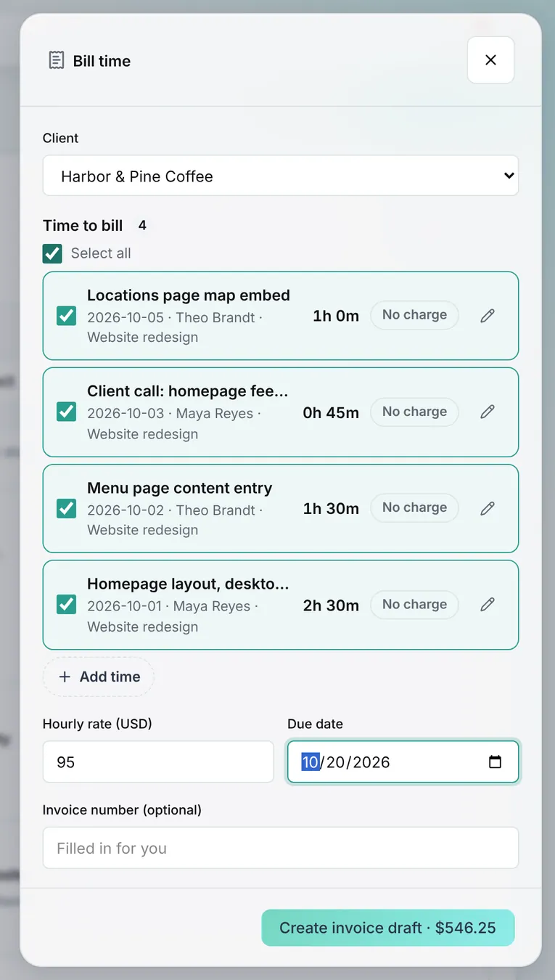Image resolution: width=555 pixels, height=980 pixels.
Task: Focus the Hourly rate field showing 95
Action: (x=158, y=762)
